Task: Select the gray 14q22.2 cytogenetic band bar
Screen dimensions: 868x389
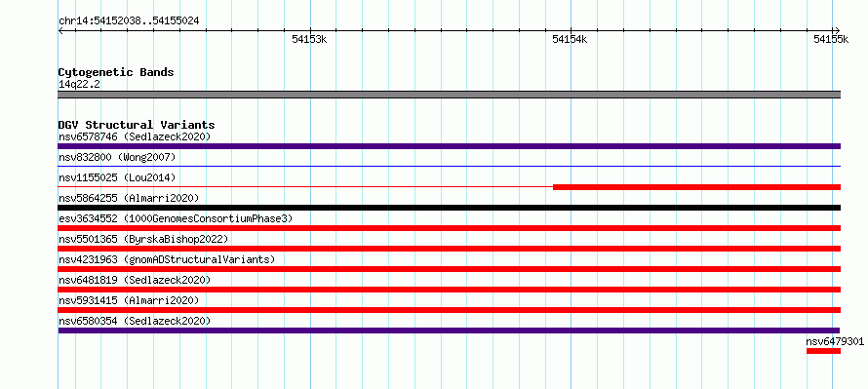Action: [450, 95]
